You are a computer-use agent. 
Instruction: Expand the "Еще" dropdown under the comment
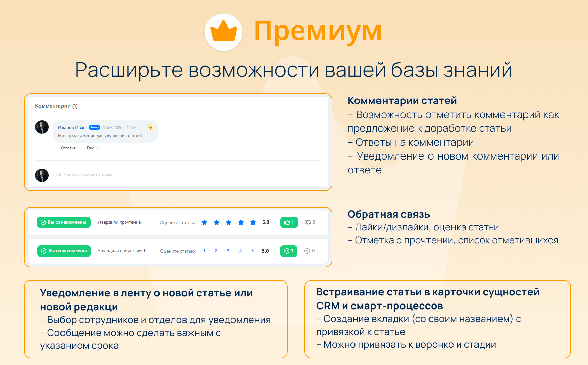[93, 148]
